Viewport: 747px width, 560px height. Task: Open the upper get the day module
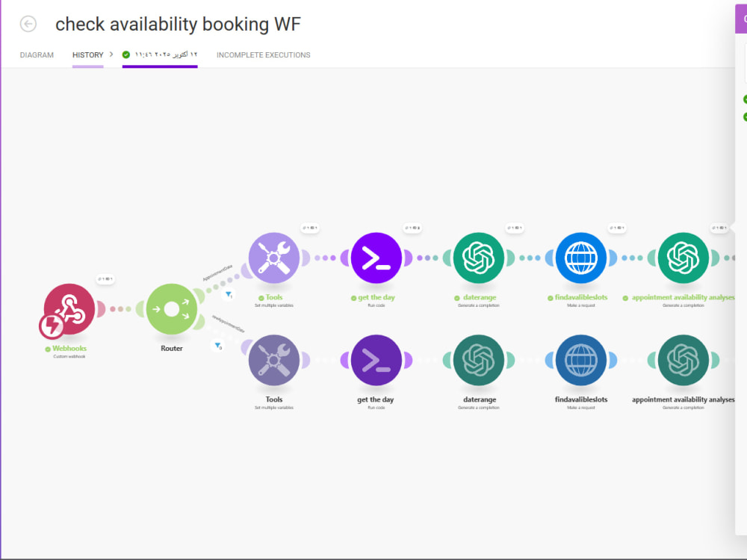click(376, 258)
